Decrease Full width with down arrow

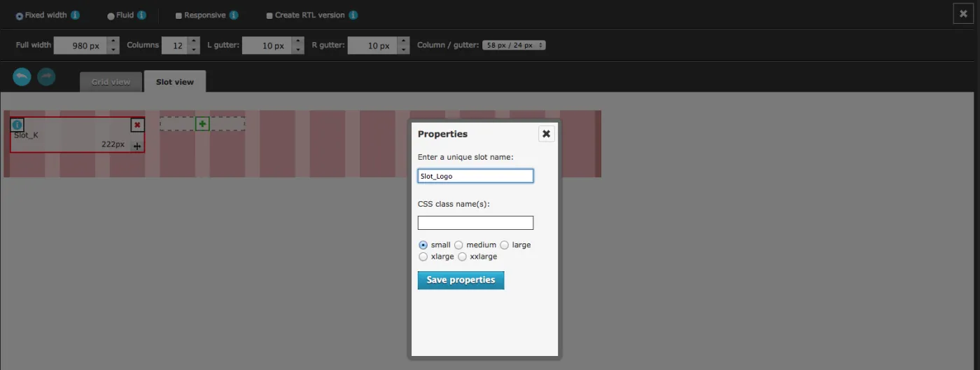[x=113, y=50]
